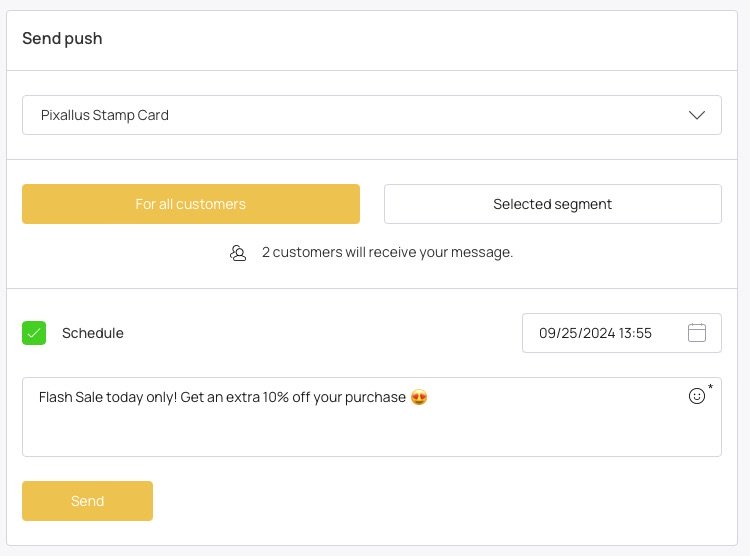
Task: Send the push notification
Action: click(88, 501)
